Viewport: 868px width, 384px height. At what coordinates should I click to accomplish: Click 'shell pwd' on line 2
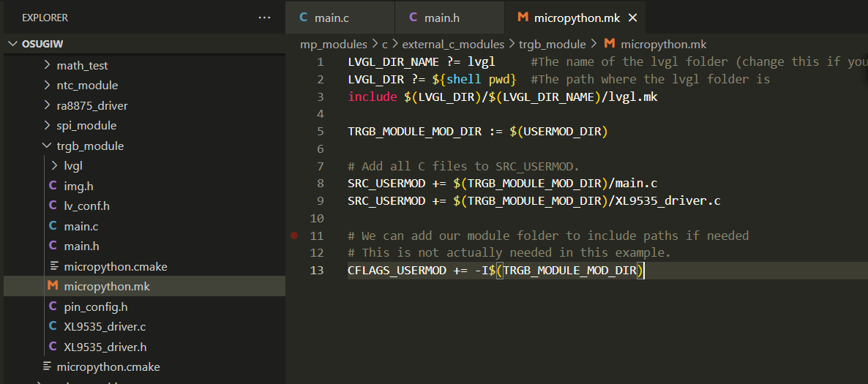click(482, 79)
